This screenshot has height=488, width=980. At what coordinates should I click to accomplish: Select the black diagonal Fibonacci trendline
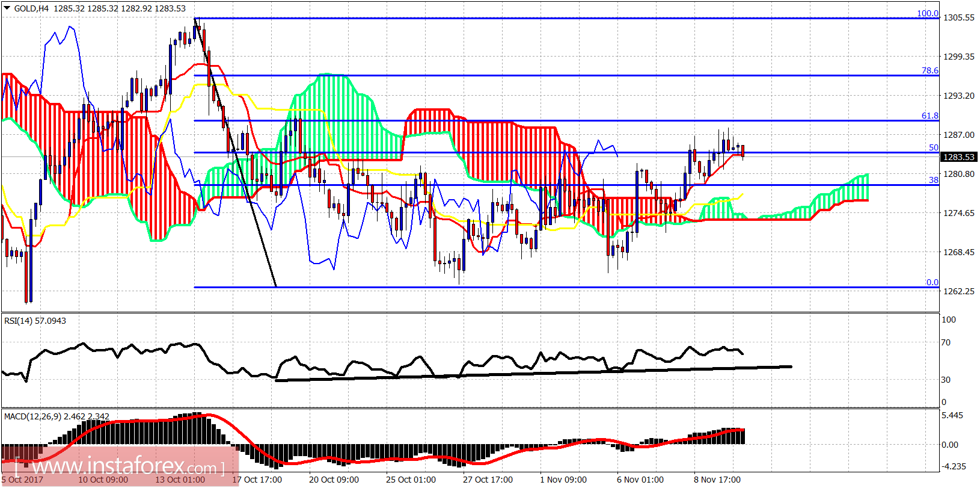(x=235, y=152)
